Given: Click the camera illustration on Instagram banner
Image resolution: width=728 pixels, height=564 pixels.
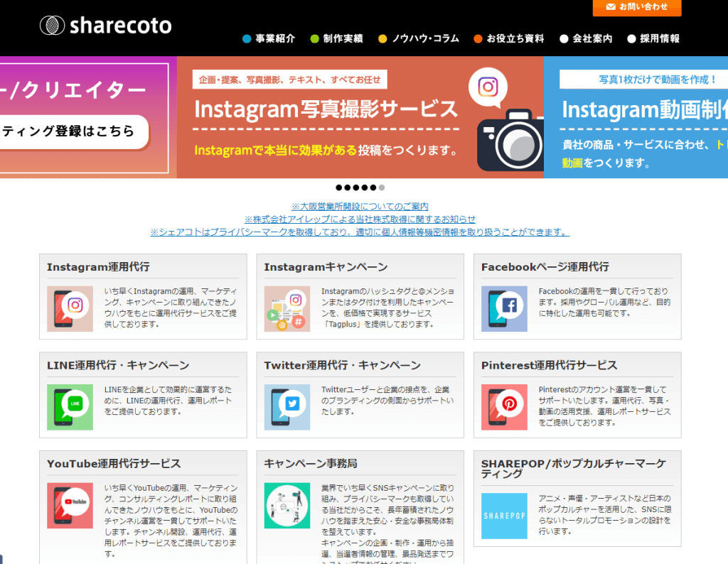Looking at the screenshot, I should pyautogui.click(x=510, y=141).
